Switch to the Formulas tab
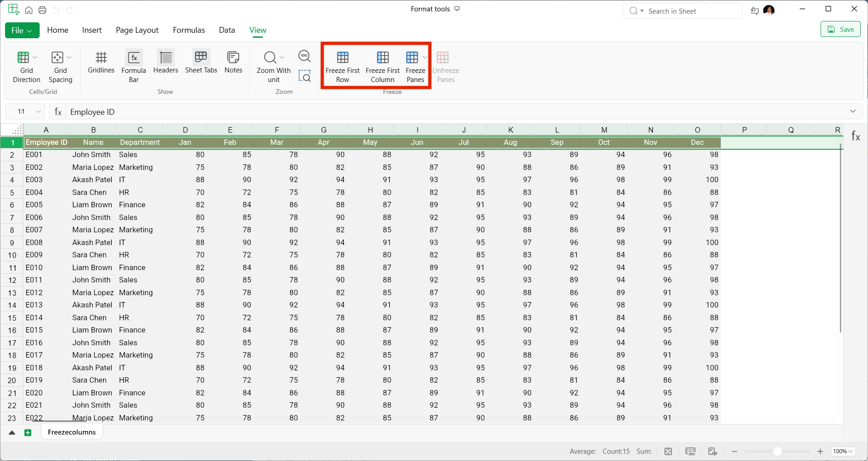This screenshot has height=461, width=868. pyautogui.click(x=189, y=30)
